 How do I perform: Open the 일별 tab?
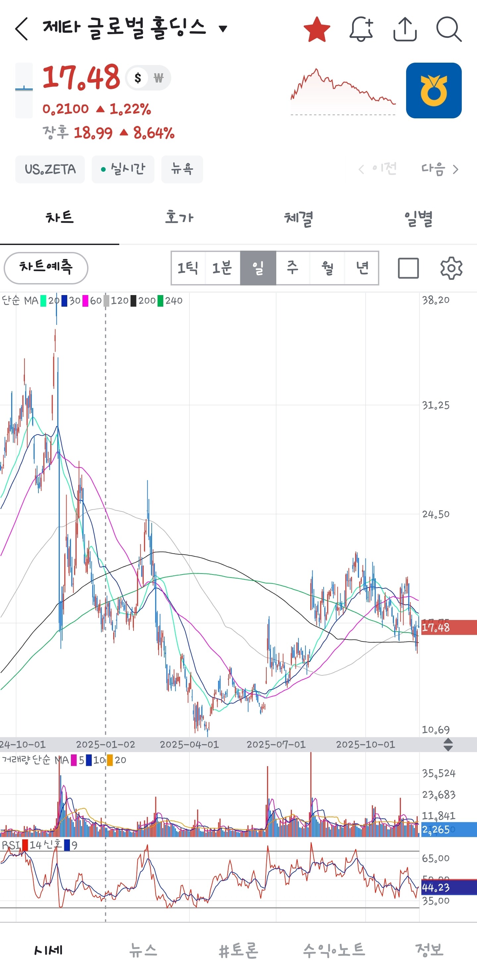click(418, 218)
